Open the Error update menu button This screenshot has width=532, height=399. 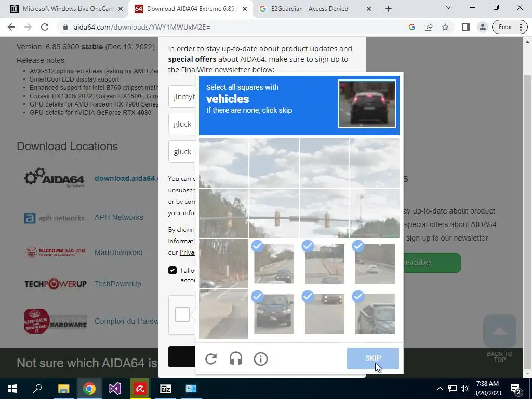510,27
